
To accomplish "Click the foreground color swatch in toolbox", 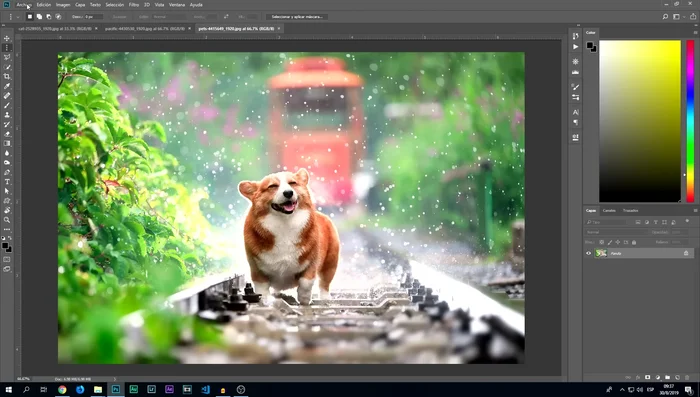I will pyautogui.click(x=5, y=246).
